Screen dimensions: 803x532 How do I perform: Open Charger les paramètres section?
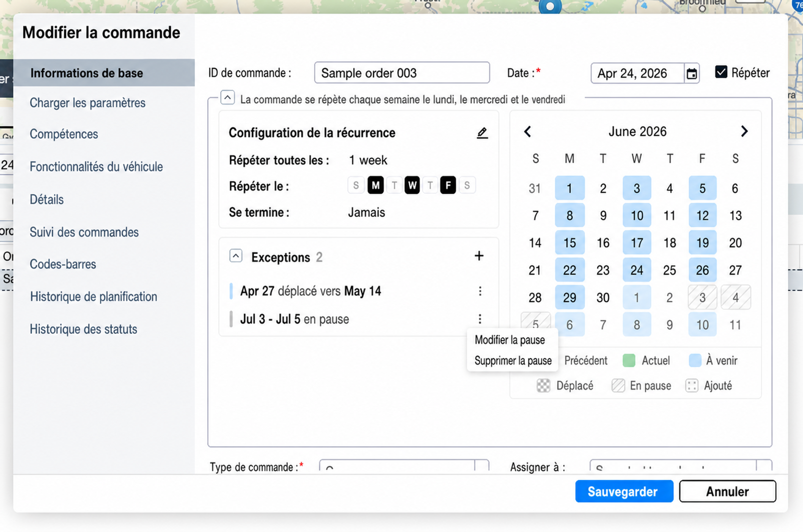87,103
